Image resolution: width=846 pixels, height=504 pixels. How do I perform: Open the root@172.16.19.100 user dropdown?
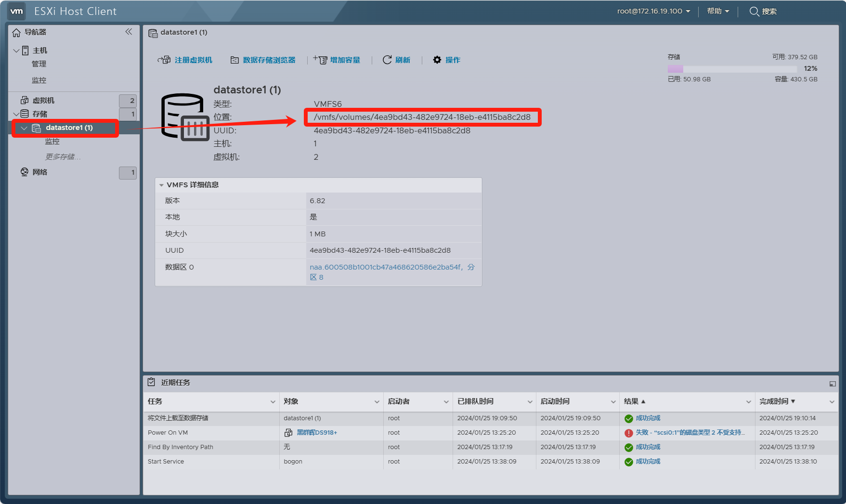[x=653, y=11]
